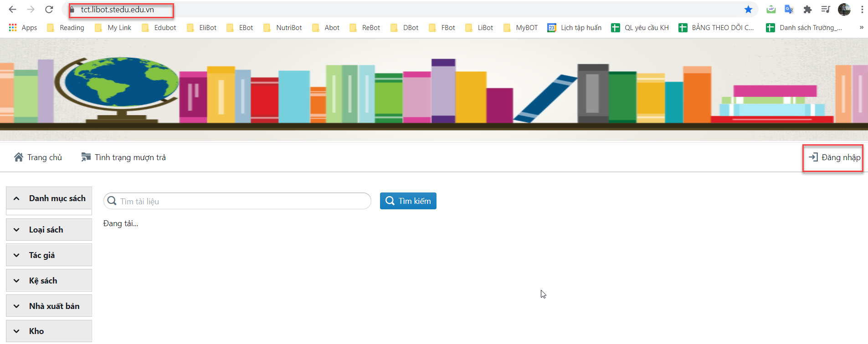Click the Google Translate extension icon
This screenshot has height=344, width=868.
point(789,10)
